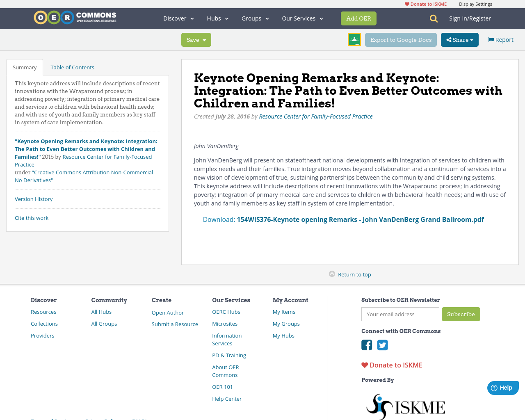Open the search magnifier icon
Screen dimensions: 525x420
(x=434, y=18)
